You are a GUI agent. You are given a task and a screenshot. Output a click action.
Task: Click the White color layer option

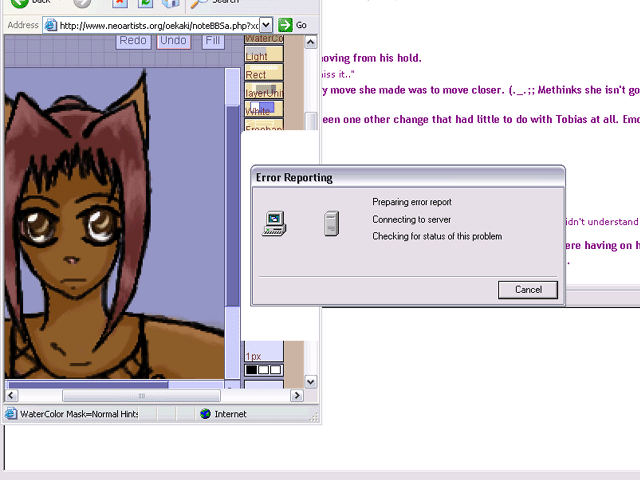[264, 109]
